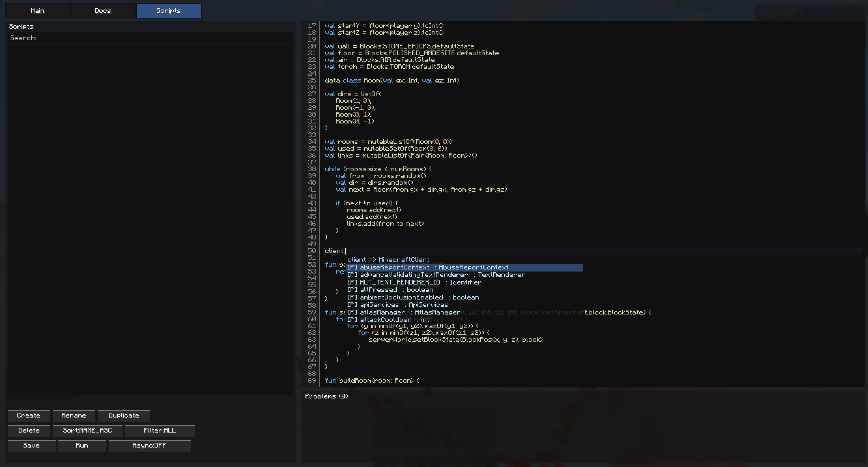The width and height of the screenshot is (868, 467).
Task: Select the Scripts tab
Action: [x=169, y=11]
